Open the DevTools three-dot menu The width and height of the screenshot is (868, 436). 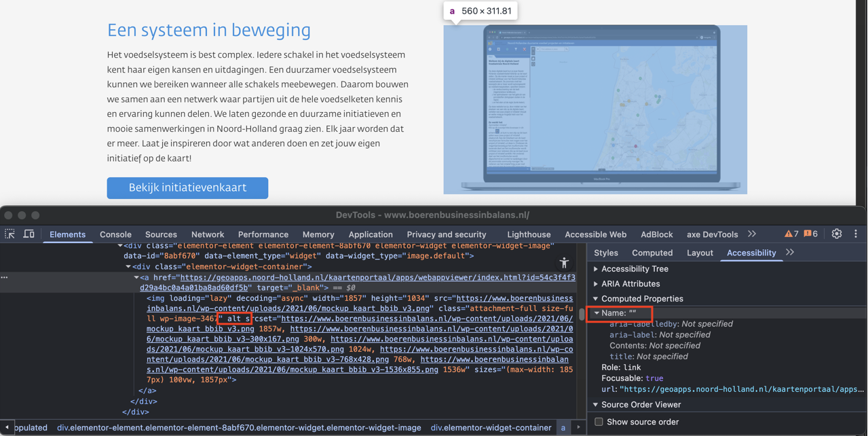coord(855,234)
